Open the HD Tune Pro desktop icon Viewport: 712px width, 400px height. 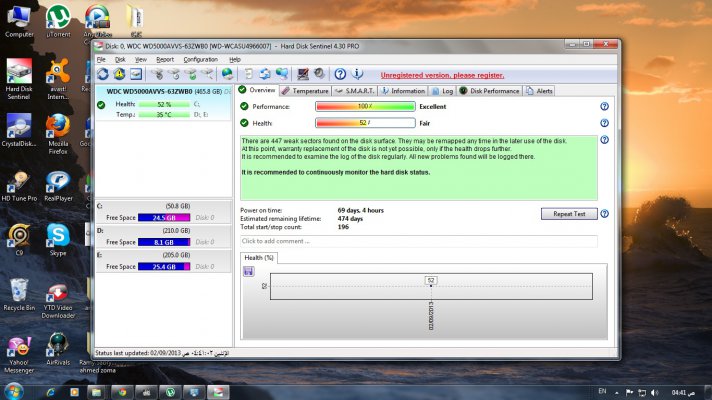pos(19,186)
